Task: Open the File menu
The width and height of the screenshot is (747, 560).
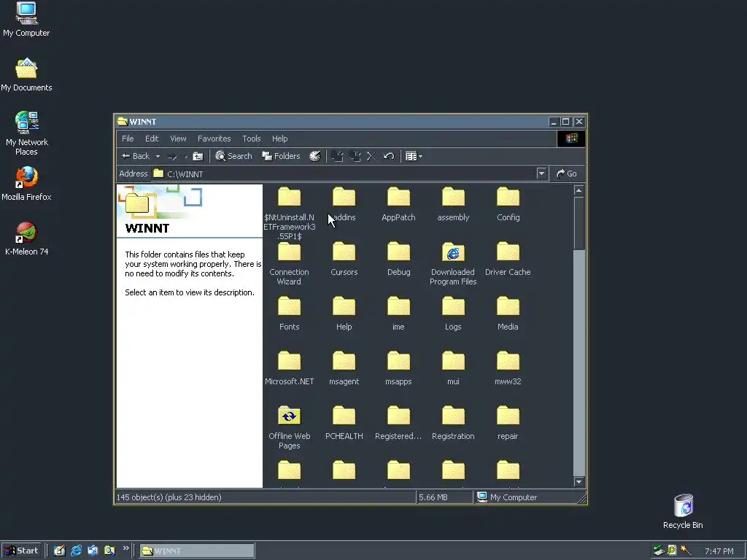Action: point(128,139)
